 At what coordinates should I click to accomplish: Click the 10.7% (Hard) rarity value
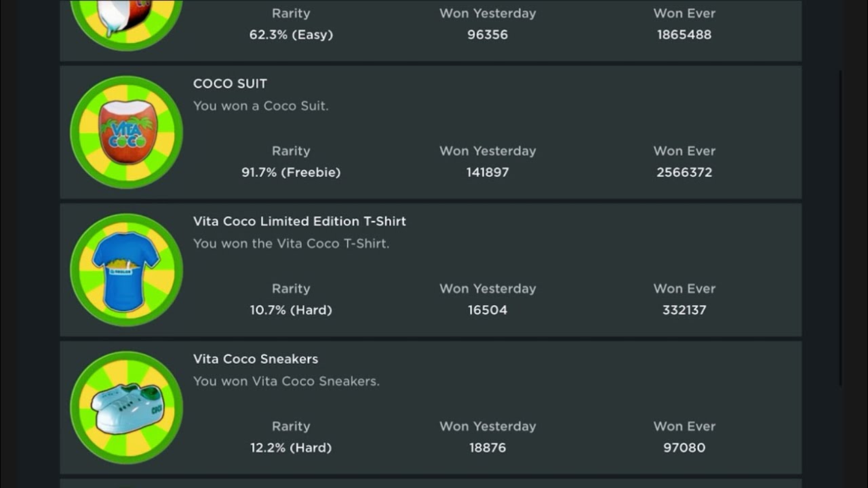pos(291,310)
